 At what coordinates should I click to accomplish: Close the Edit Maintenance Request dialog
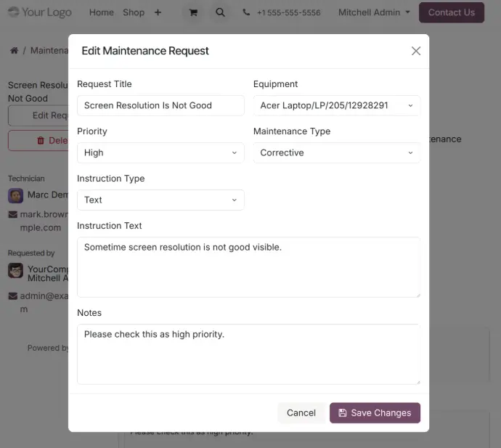point(416,51)
